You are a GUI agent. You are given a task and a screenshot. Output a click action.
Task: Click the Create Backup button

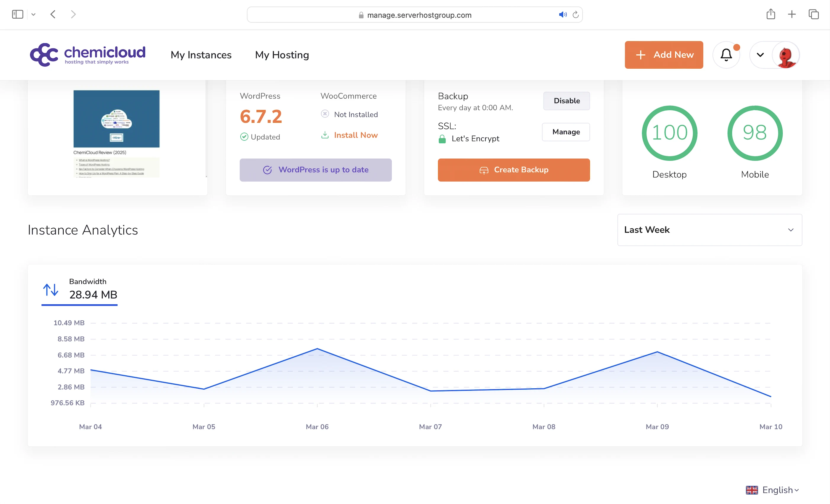(x=514, y=170)
